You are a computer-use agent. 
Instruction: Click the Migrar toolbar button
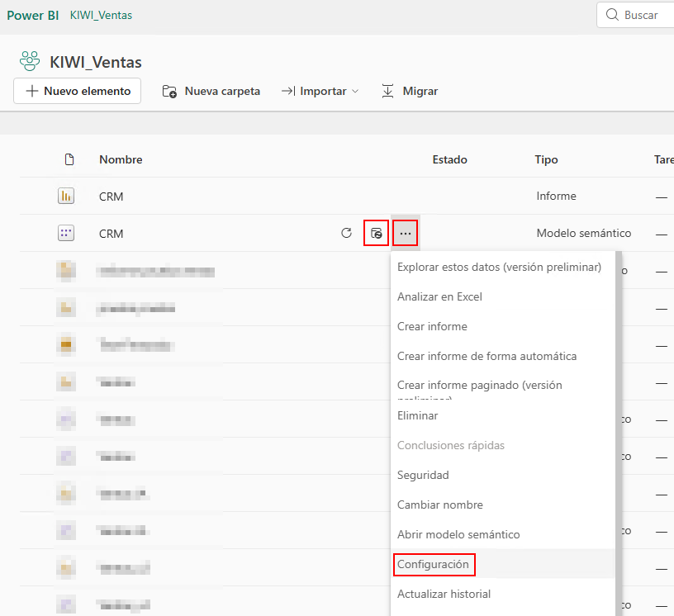[x=410, y=92]
